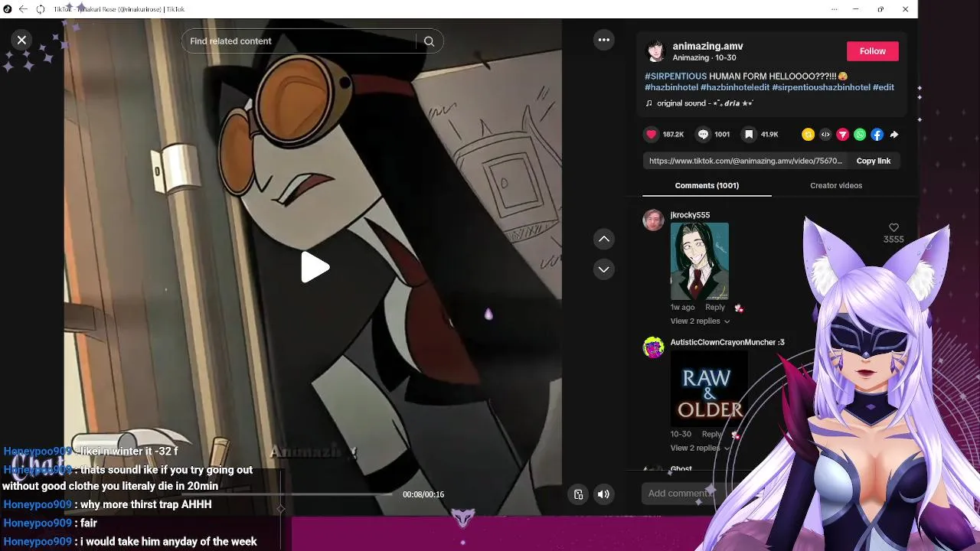This screenshot has height=551, width=980.
Task: Reload the page with the refresh icon
Action: (41, 9)
